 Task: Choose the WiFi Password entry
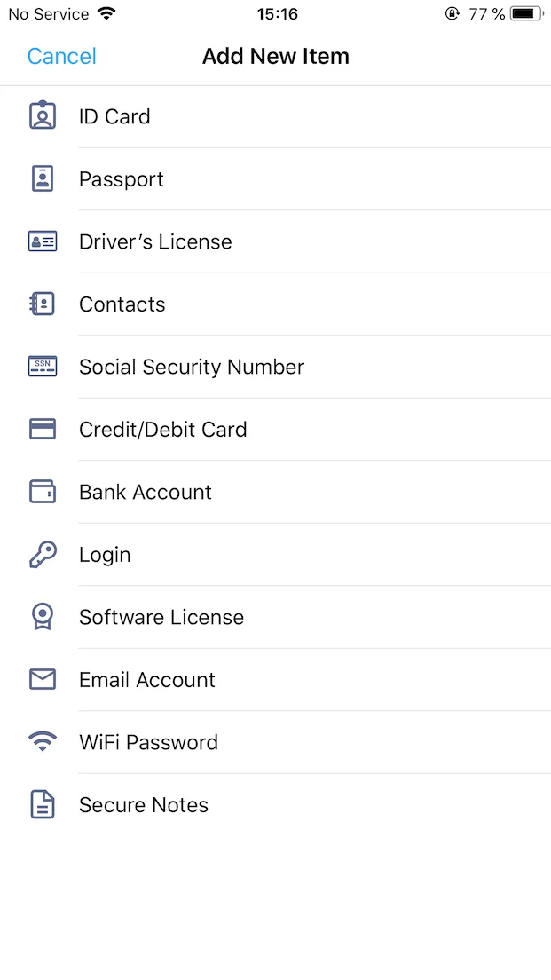(148, 742)
